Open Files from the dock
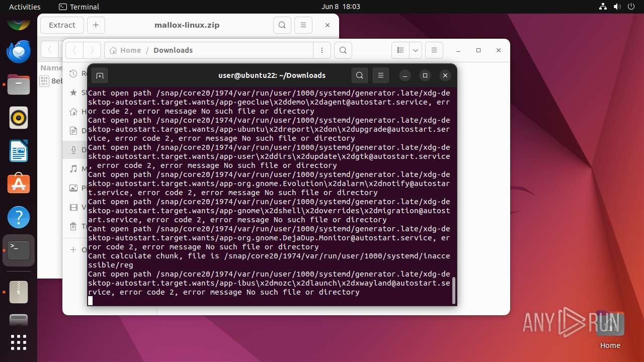Screen dimensions: 644x362 click(x=19, y=85)
